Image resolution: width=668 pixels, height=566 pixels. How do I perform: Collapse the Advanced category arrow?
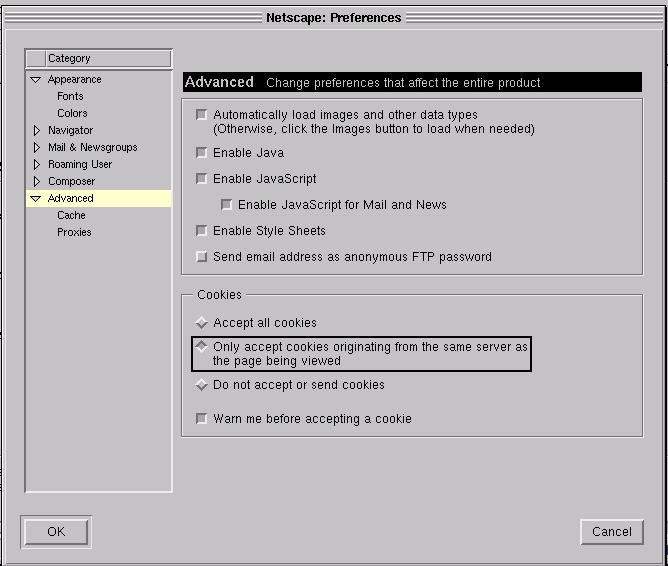click(x=37, y=199)
